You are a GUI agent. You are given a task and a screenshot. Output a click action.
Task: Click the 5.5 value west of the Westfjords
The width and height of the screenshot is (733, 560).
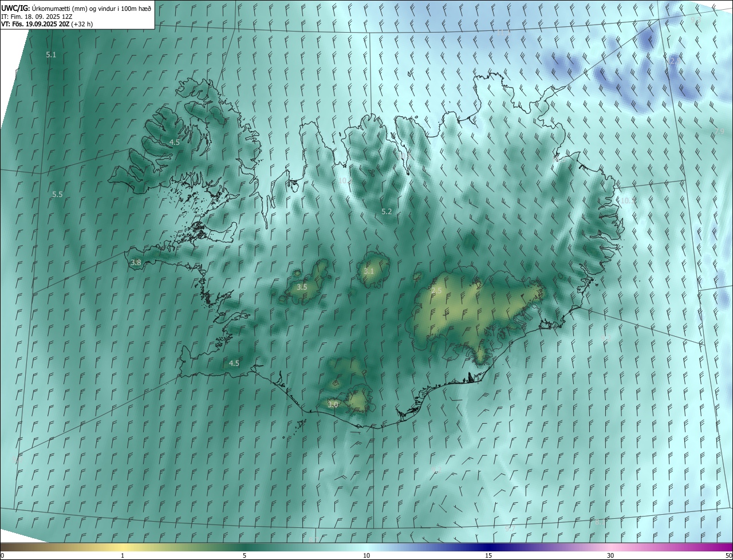click(x=57, y=195)
